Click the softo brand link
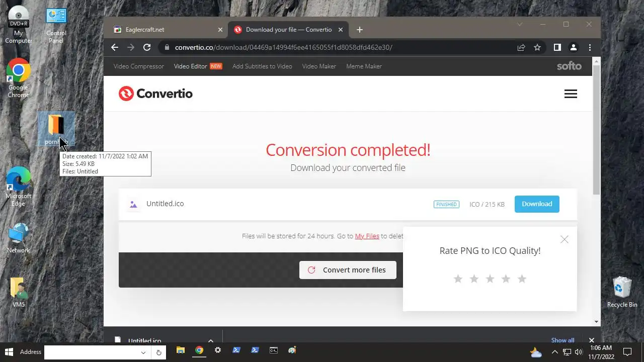The image size is (644, 362). tap(569, 66)
